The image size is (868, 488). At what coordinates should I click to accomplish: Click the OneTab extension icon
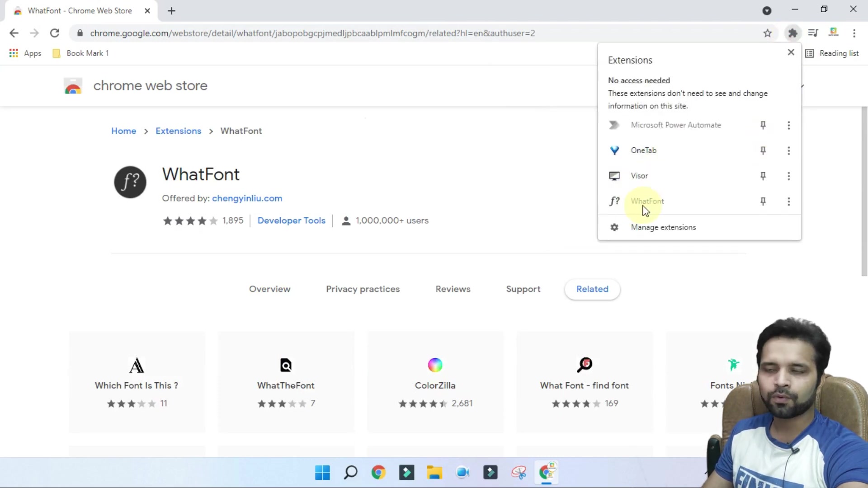click(x=614, y=150)
